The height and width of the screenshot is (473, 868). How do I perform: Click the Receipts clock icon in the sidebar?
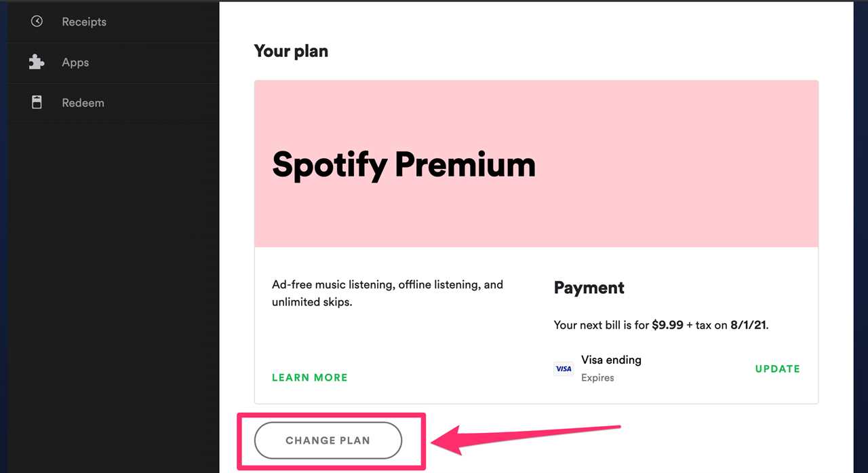point(37,22)
